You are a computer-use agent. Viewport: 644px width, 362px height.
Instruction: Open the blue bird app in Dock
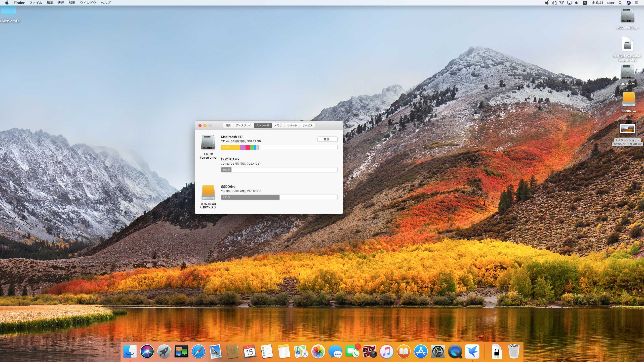click(x=472, y=351)
